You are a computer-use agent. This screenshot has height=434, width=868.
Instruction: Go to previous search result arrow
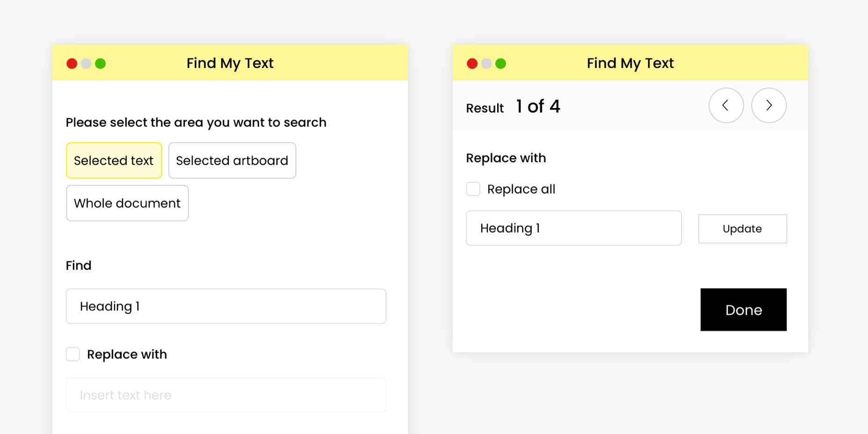(x=726, y=105)
